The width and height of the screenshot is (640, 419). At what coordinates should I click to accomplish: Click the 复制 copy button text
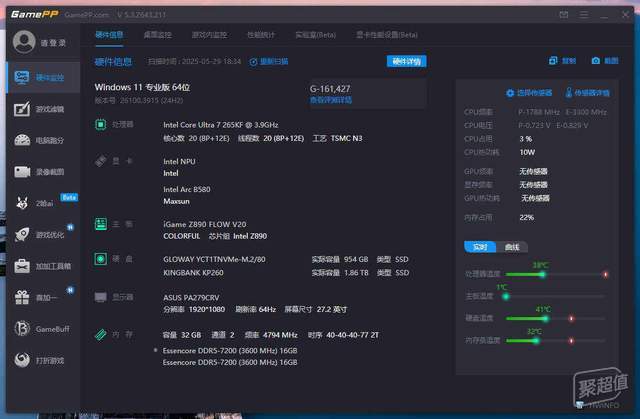tap(569, 61)
